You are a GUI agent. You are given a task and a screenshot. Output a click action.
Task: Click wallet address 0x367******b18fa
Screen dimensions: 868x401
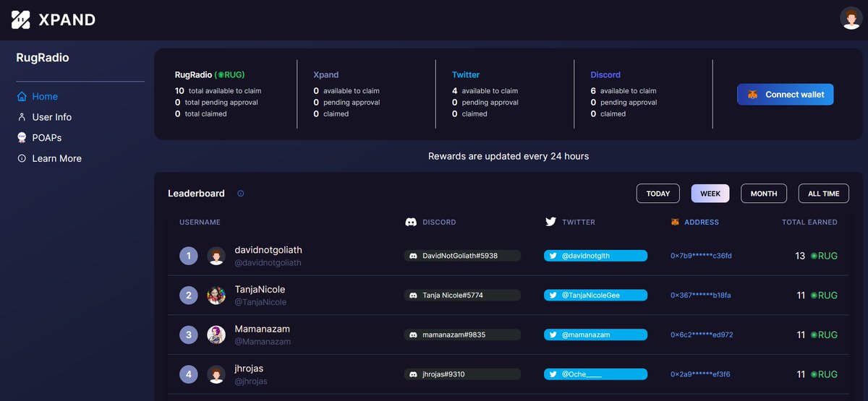pyautogui.click(x=701, y=296)
